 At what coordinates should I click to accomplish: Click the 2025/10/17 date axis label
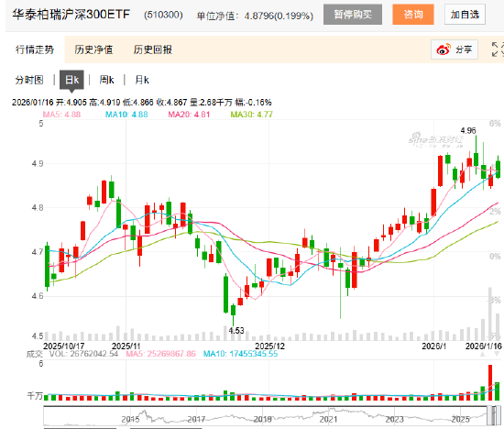(63, 346)
